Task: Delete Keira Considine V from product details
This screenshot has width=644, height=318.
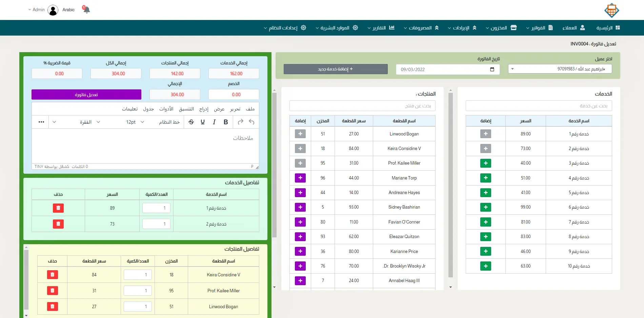Action: tap(53, 275)
